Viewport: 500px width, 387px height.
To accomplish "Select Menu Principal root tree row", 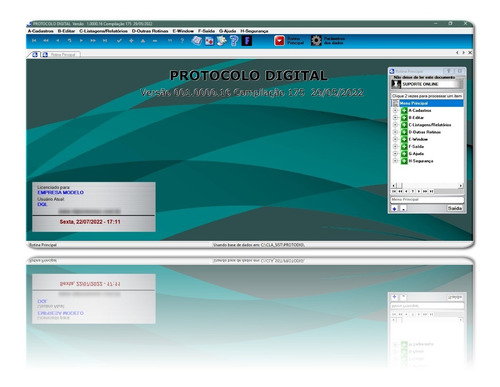I will tap(427, 103).
